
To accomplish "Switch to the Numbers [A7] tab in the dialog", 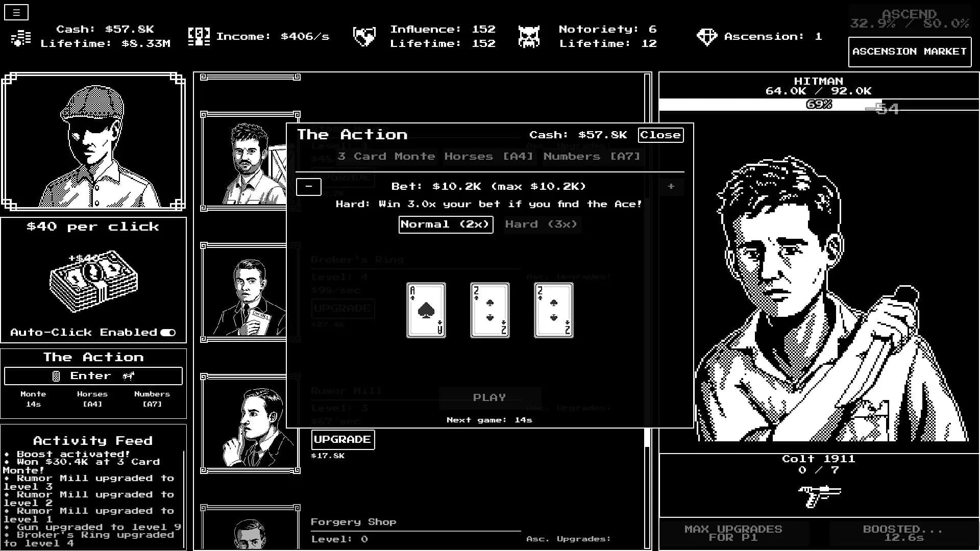I will coord(592,157).
